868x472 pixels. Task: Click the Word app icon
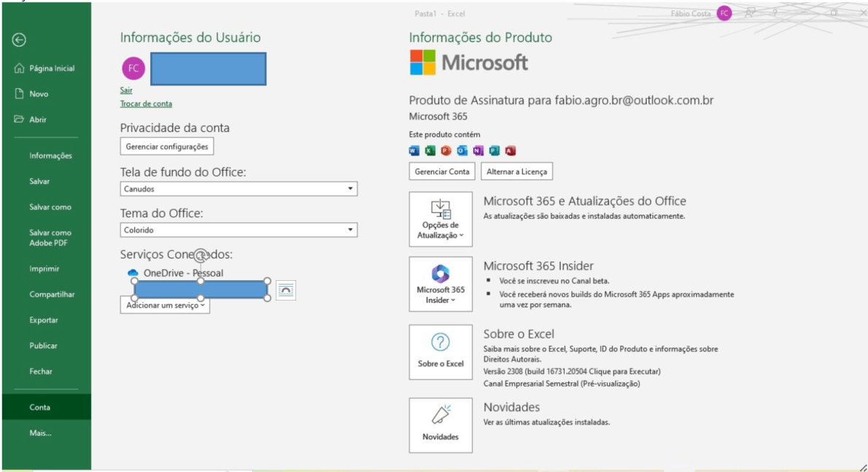[x=414, y=150]
